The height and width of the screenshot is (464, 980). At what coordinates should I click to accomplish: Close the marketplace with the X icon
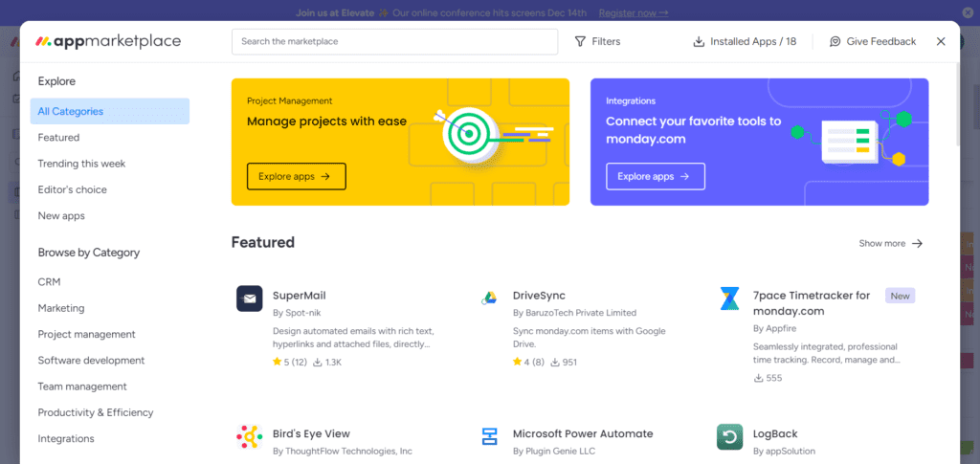click(941, 42)
